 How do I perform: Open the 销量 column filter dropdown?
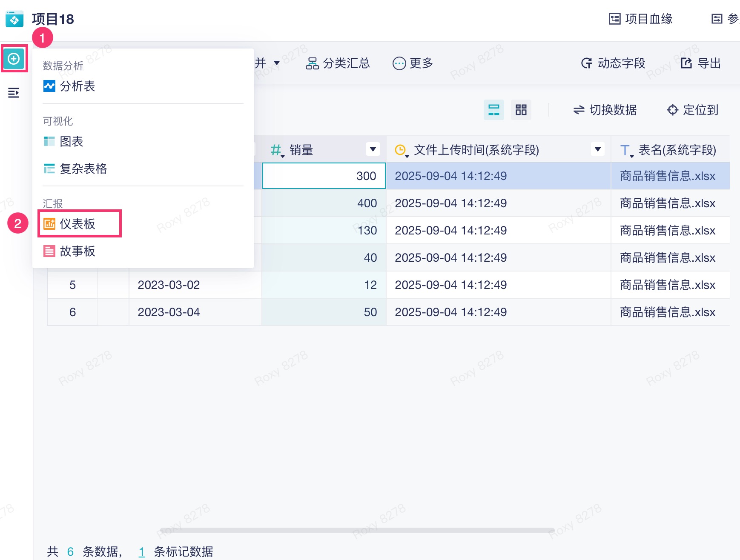click(373, 149)
